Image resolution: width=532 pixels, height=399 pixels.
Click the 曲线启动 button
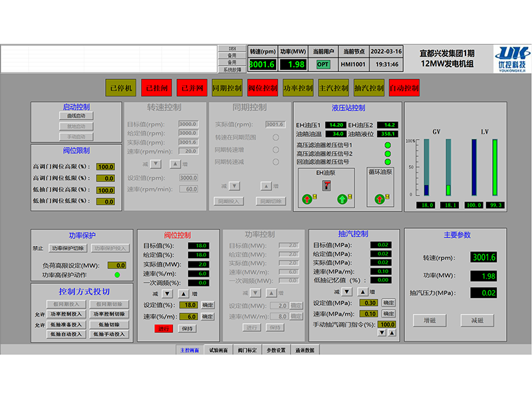tap(76, 116)
